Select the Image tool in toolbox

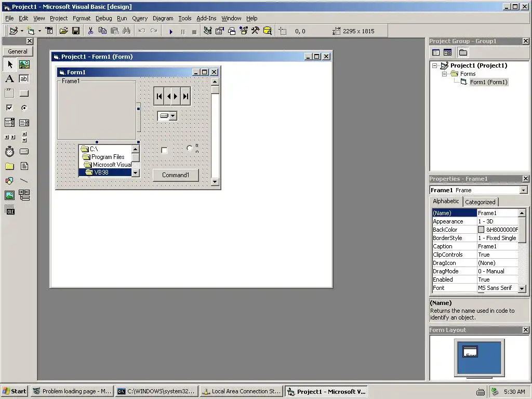9,195
